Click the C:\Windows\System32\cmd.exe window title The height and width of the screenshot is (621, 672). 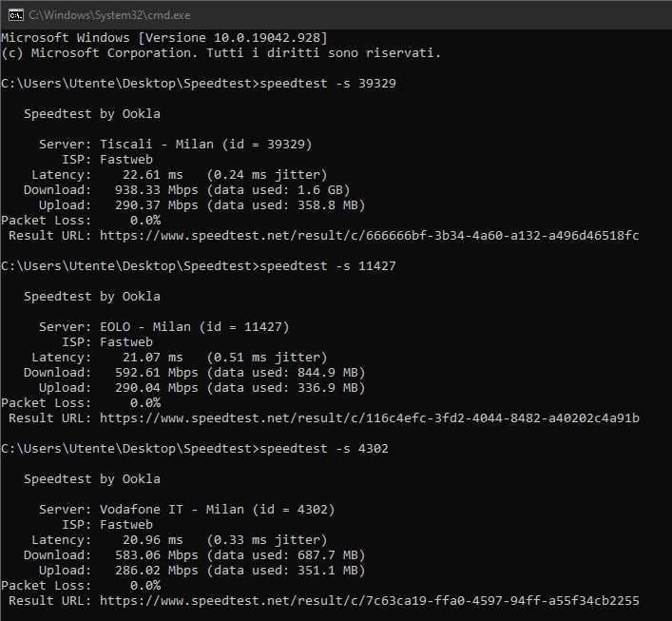(x=107, y=13)
